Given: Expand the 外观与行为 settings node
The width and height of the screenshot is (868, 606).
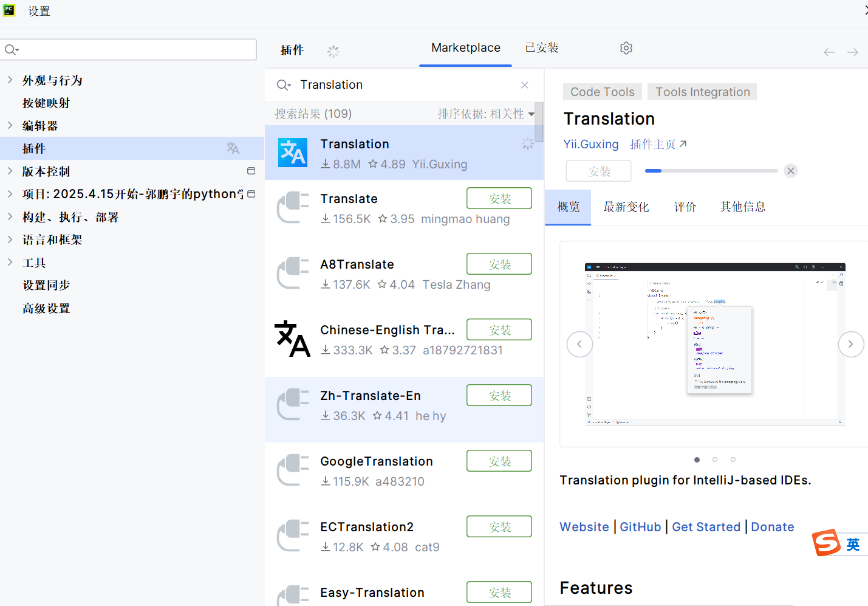Looking at the screenshot, I should coord(10,80).
